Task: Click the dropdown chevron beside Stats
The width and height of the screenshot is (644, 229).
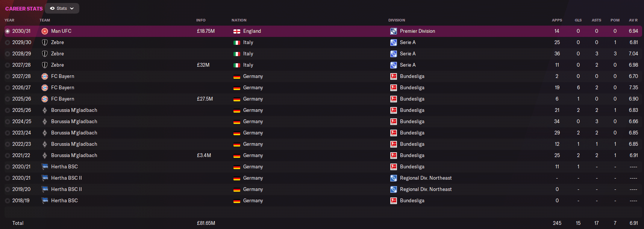Action: (x=72, y=8)
